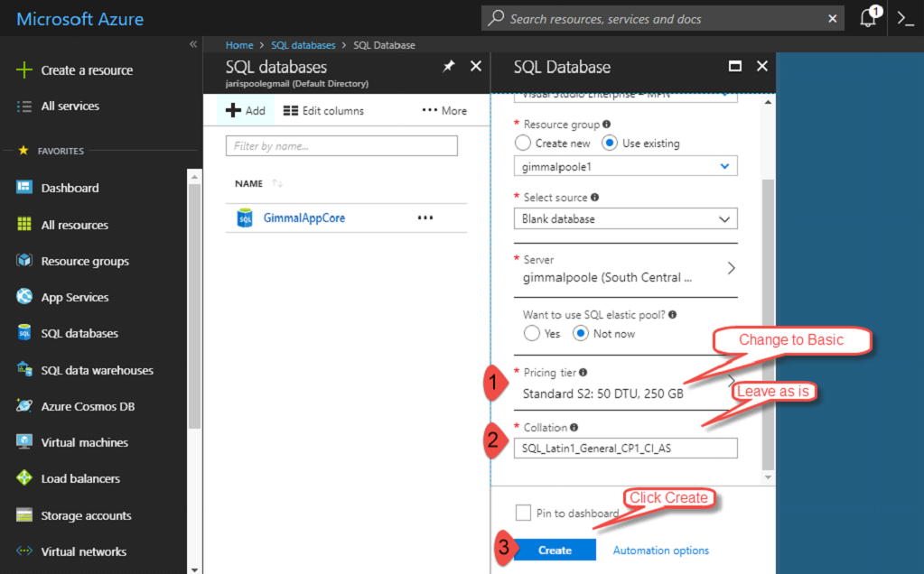Expand the Select source dropdown
The width and height of the screenshot is (924, 574).
[x=625, y=218]
